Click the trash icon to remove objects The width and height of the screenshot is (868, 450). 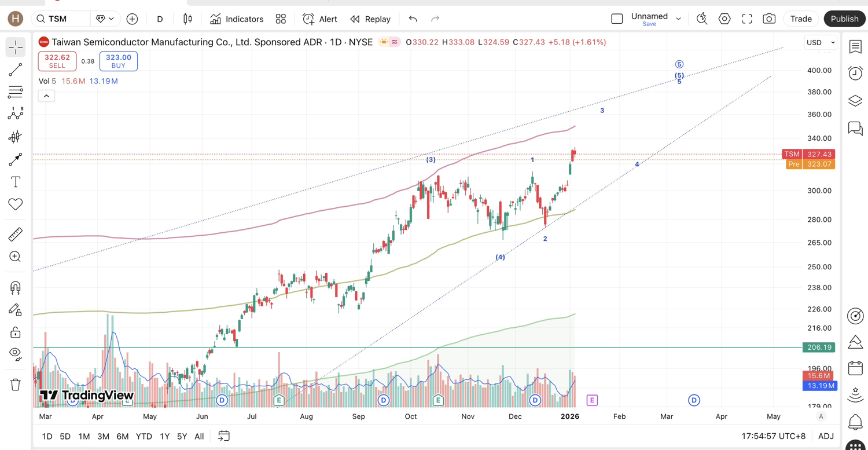tap(16, 385)
